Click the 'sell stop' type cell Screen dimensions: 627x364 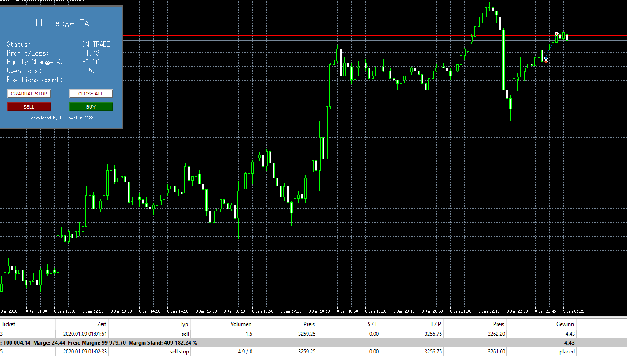tap(179, 352)
